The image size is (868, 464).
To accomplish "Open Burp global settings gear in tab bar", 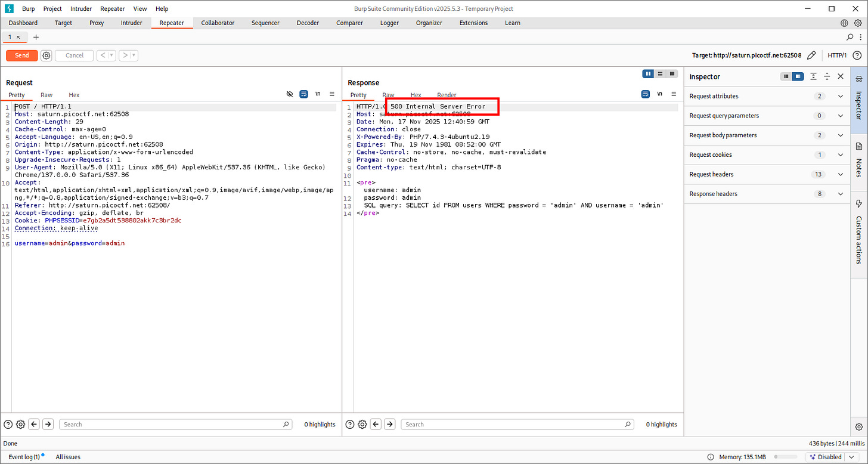I will tap(858, 23).
